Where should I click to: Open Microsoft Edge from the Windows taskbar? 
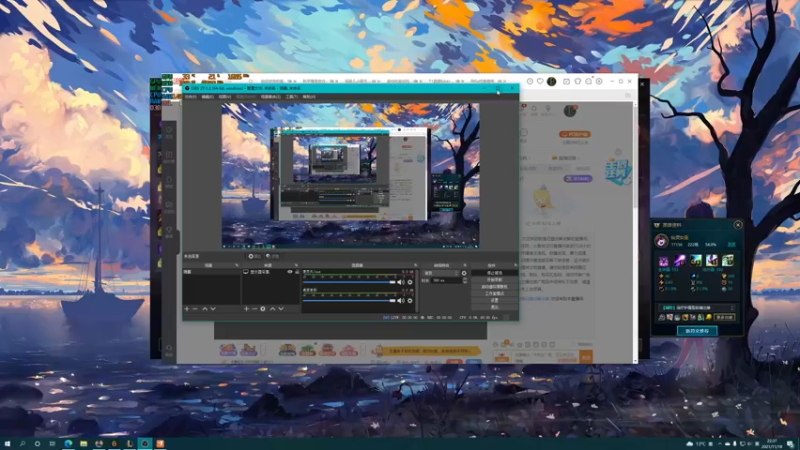point(68,444)
